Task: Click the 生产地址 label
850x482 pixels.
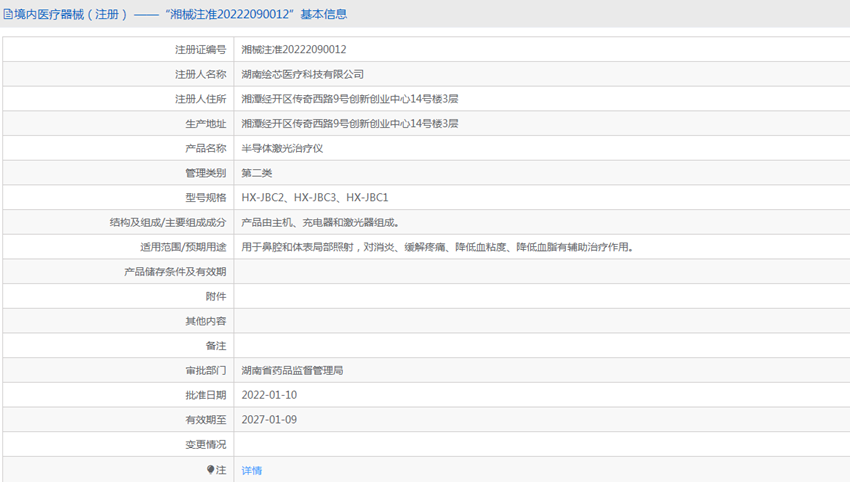Action: [x=205, y=124]
